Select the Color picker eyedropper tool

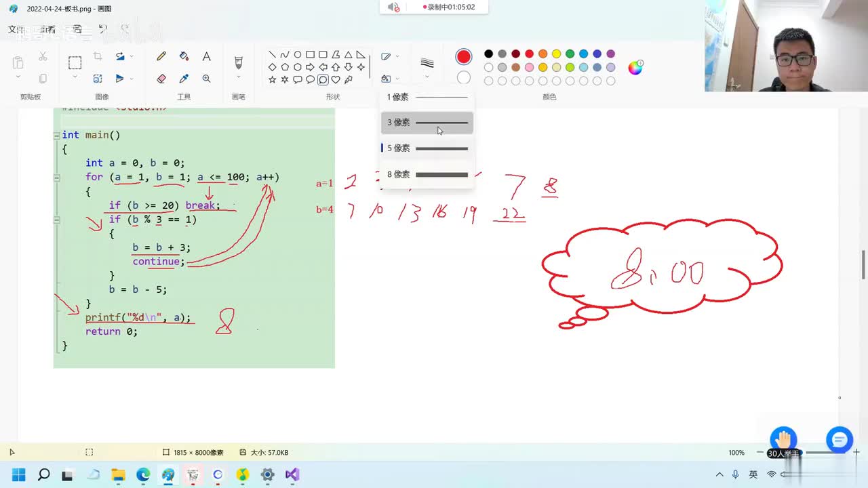(x=184, y=79)
